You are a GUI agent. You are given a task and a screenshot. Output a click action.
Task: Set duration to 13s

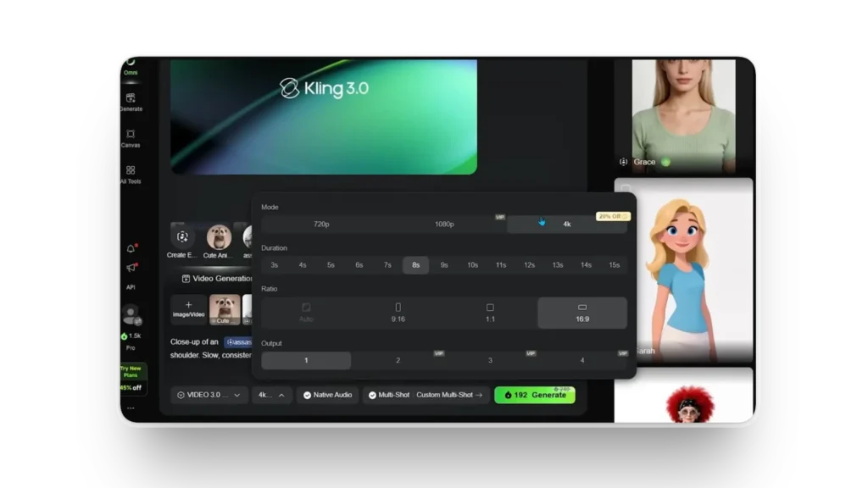pos(558,265)
